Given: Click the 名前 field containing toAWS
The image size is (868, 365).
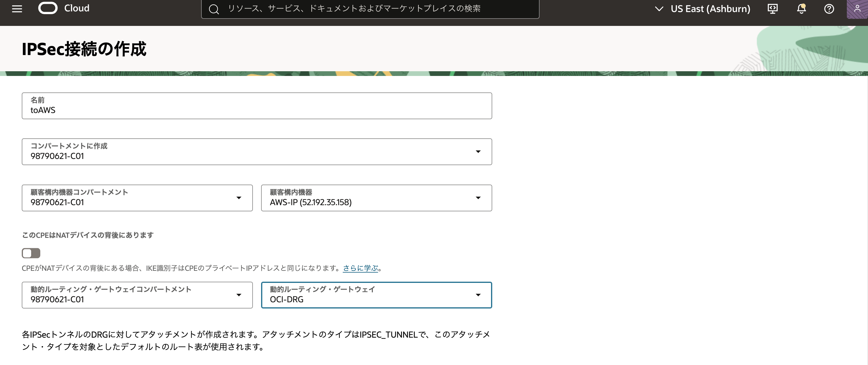Looking at the screenshot, I should tap(257, 106).
